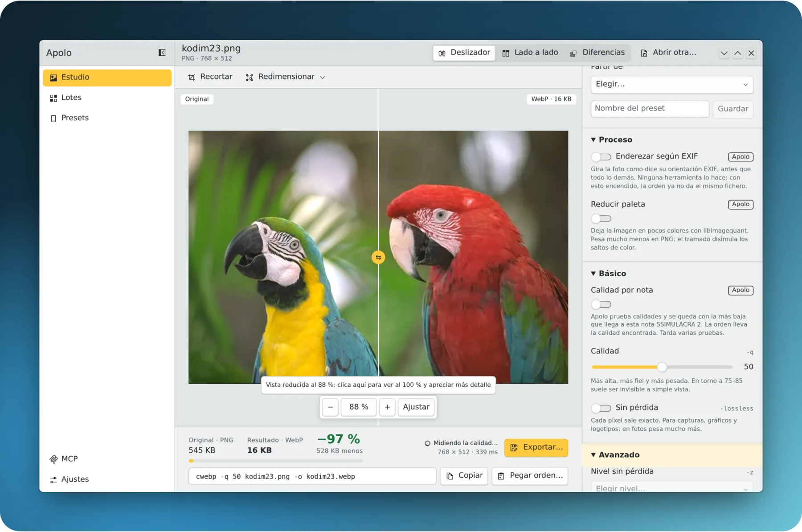Click the WebP · 16 KB label
This screenshot has width=802, height=532.
551,99
